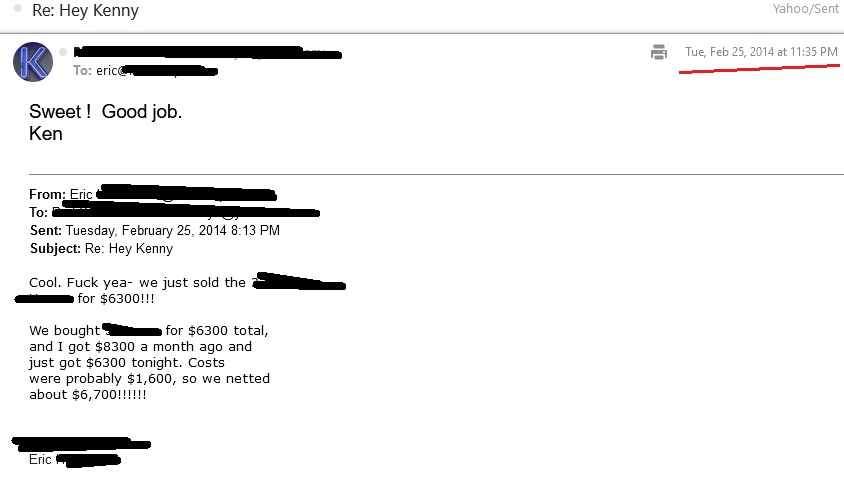Screen dimensions: 844x485
Task: Click the "for $6300!!!" text
Action: [116, 299]
